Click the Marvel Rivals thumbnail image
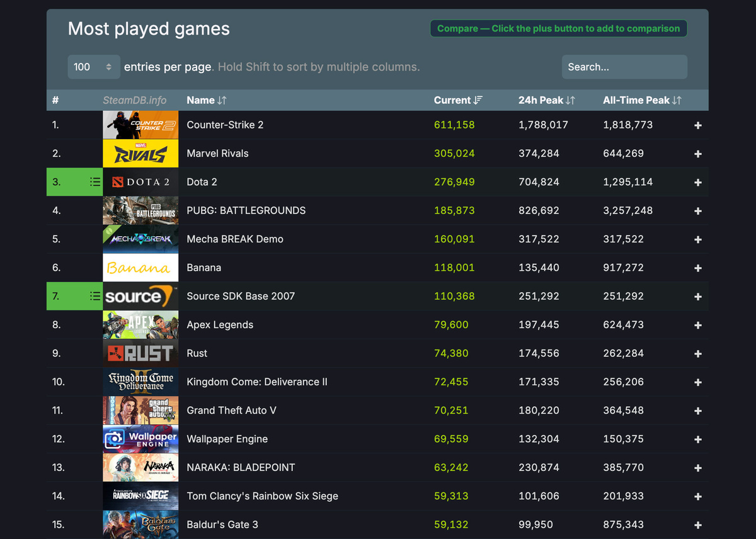This screenshot has width=756, height=539. pos(140,153)
